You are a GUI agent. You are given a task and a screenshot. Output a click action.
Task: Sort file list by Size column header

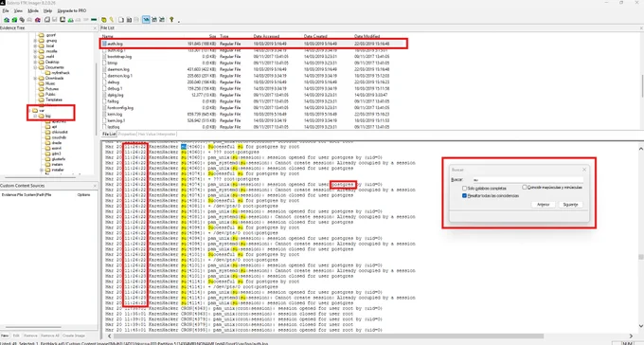[x=212, y=36]
